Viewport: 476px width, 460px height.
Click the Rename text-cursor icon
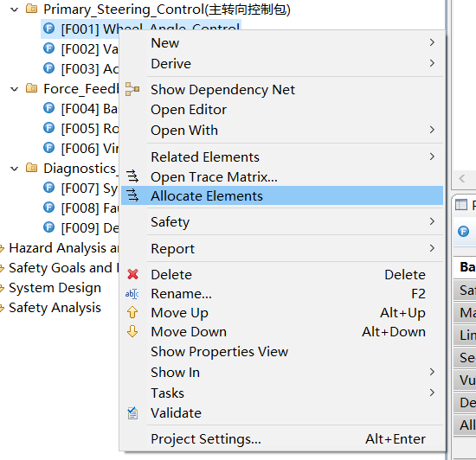[132, 293]
